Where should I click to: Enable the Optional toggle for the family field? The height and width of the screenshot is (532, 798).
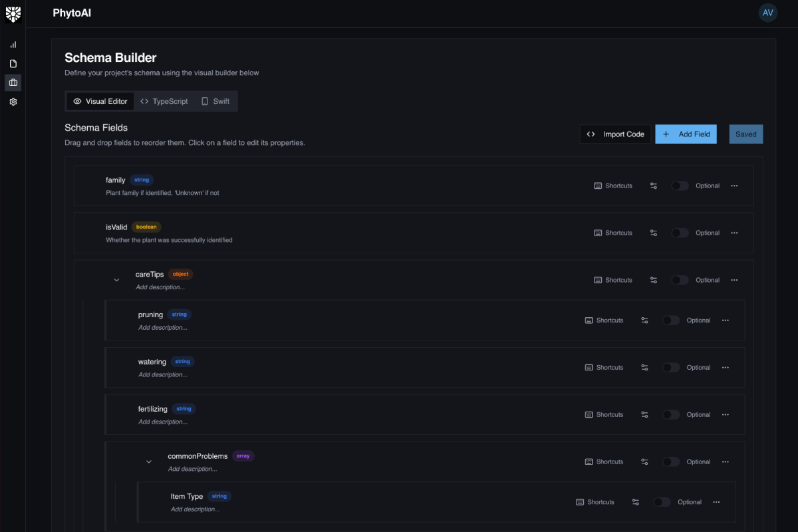click(x=680, y=186)
